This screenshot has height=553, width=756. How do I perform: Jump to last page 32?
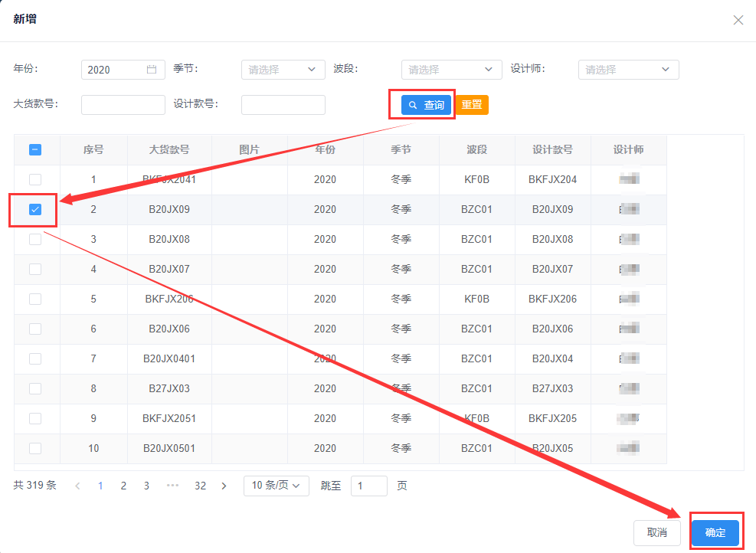(x=200, y=486)
